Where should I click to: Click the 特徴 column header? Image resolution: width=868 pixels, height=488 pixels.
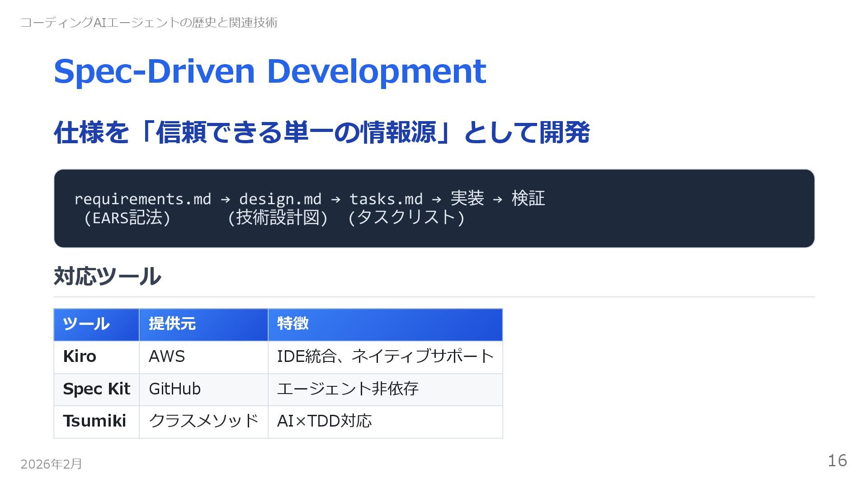[x=293, y=324]
